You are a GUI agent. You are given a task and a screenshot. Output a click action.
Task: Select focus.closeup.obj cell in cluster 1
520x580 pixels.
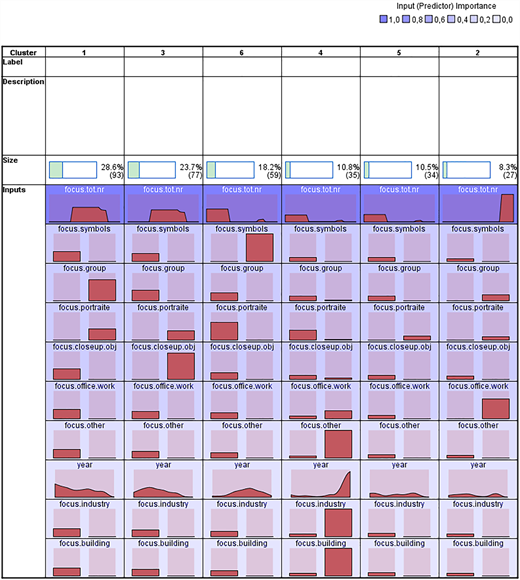(85, 362)
